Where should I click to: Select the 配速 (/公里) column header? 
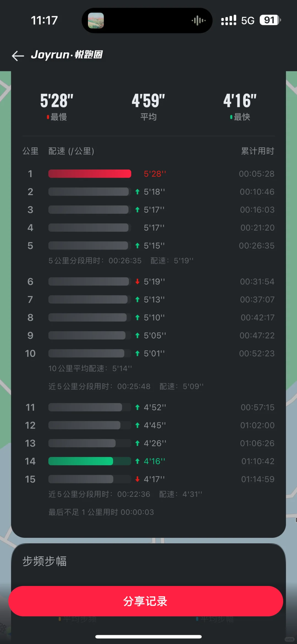[x=71, y=151]
